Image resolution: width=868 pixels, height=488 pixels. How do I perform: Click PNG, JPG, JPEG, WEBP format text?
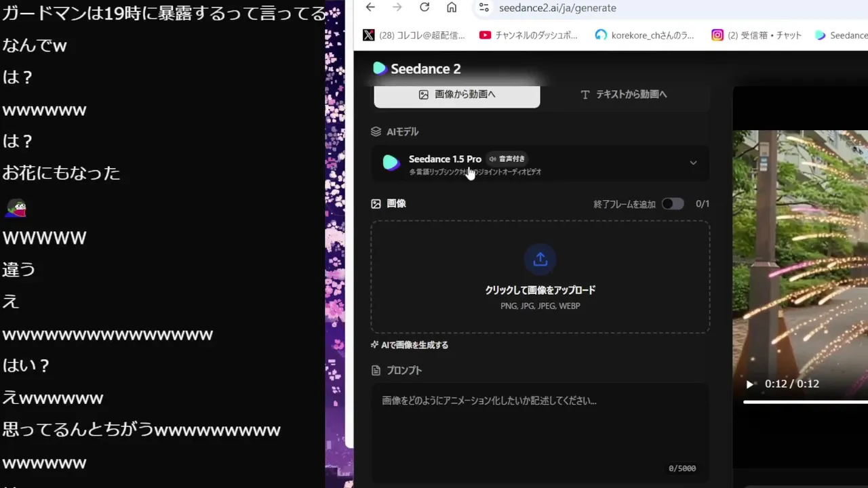coord(540,306)
